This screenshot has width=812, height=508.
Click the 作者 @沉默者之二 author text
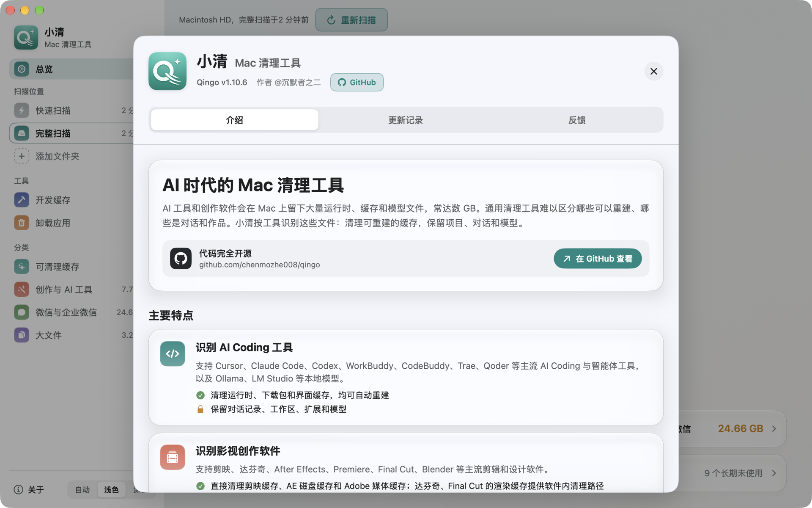click(288, 82)
